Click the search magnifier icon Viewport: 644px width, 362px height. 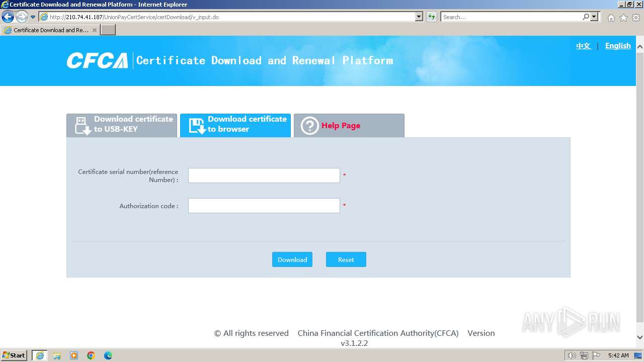tap(586, 17)
